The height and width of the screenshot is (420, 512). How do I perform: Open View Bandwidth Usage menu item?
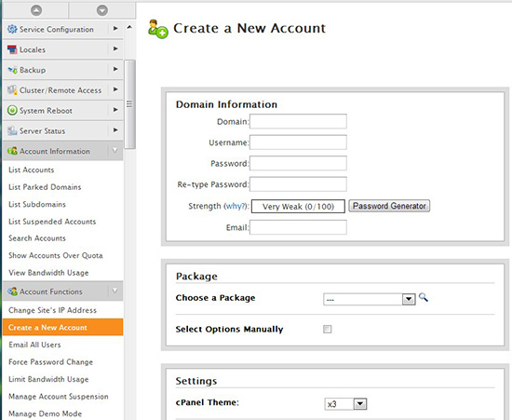pos(48,273)
